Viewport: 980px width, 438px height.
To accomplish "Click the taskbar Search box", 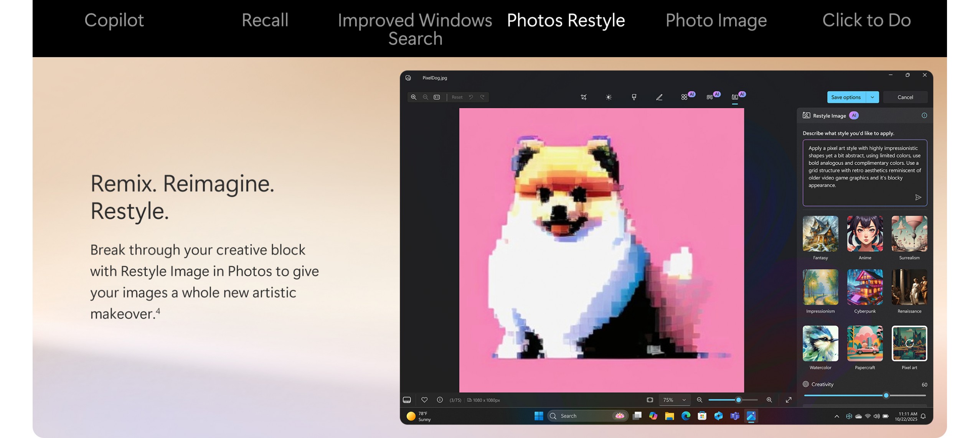I will (587, 416).
